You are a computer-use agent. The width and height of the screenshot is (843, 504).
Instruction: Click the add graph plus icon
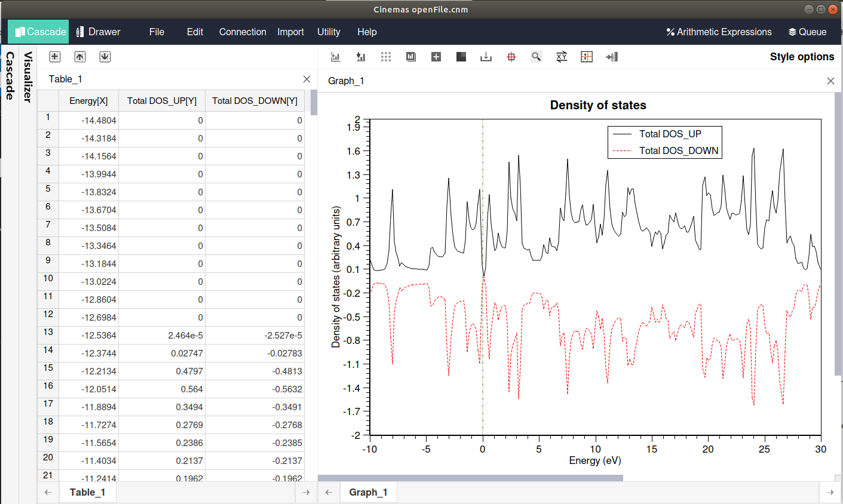[x=436, y=57]
